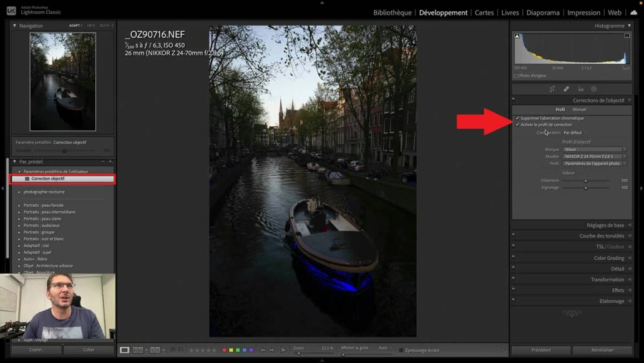This screenshot has height=363, width=644.
Task: Go to next photo arrow
Action: click(x=271, y=350)
